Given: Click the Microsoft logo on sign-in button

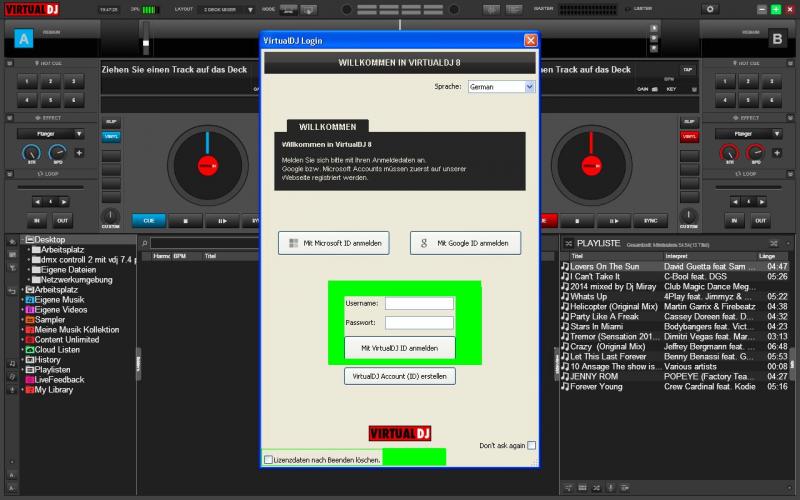Looking at the screenshot, I should coord(293,243).
